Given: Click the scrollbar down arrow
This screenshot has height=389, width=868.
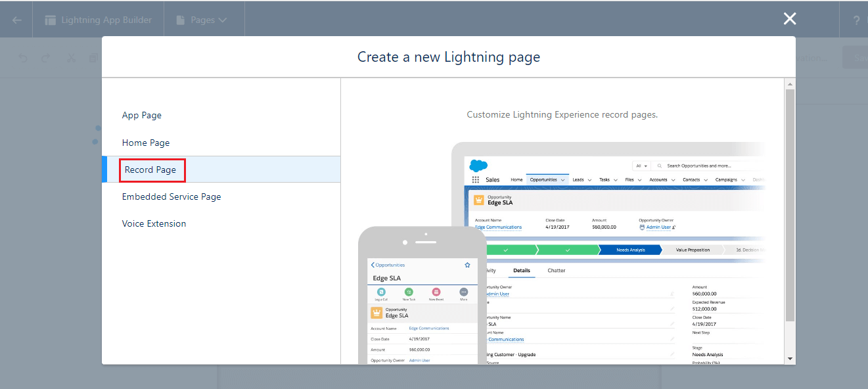Looking at the screenshot, I should coord(790,357).
